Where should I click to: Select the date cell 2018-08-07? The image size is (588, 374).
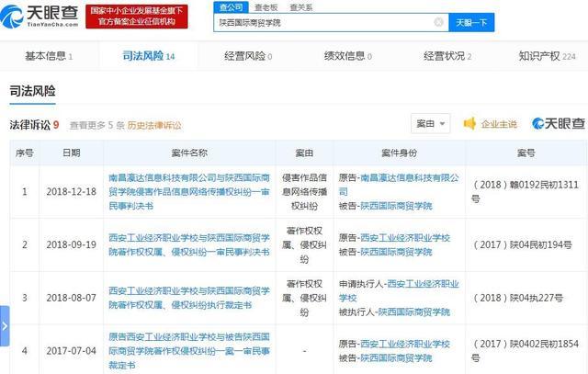point(72,298)
